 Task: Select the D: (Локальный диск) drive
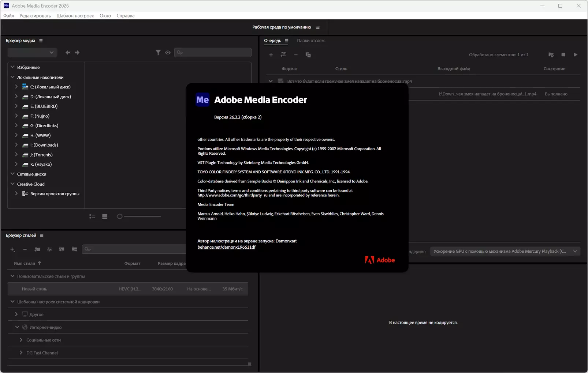(51, 97)
